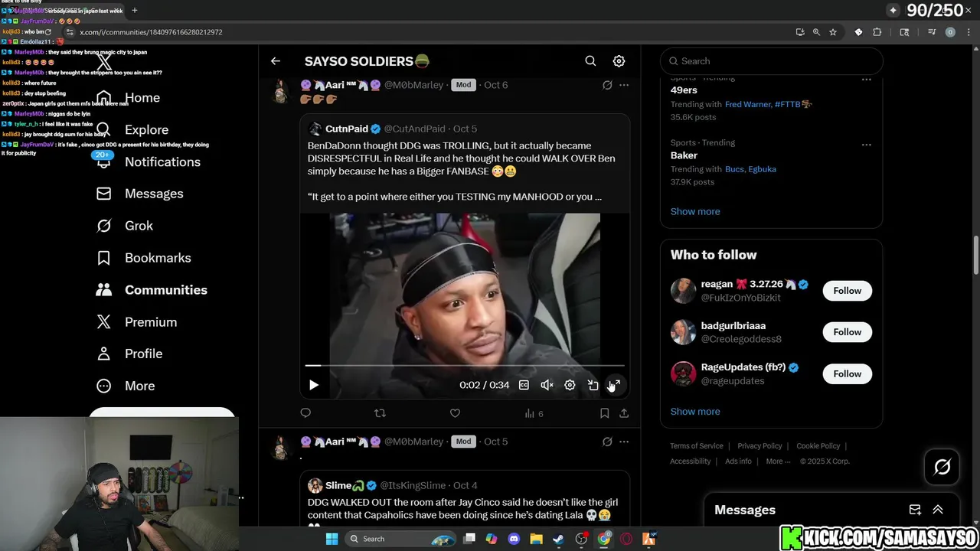Toggle captions on the video

click(x=524, y=385)
